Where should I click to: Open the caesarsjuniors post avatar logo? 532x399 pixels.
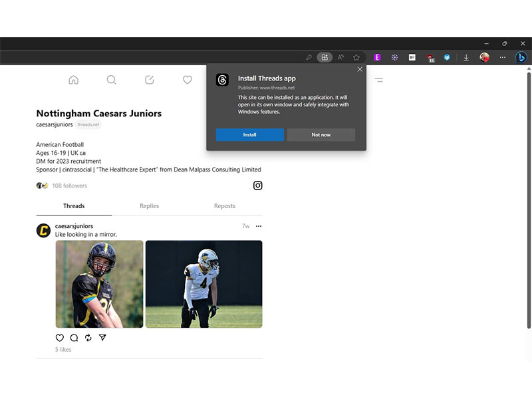pos(43,231)
